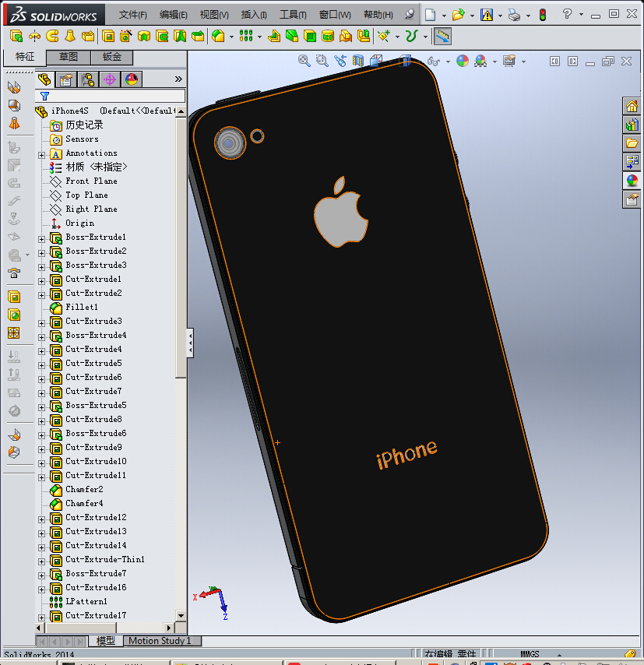Open the Custom Properties task pane icon
This screenshot has width=644, height=665.
pyautogui.click(x=632, y=199)
